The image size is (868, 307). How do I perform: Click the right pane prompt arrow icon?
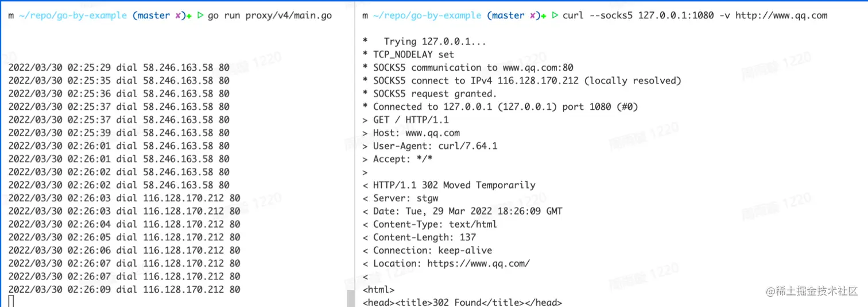pyautogui.click(x=555, y=16)
